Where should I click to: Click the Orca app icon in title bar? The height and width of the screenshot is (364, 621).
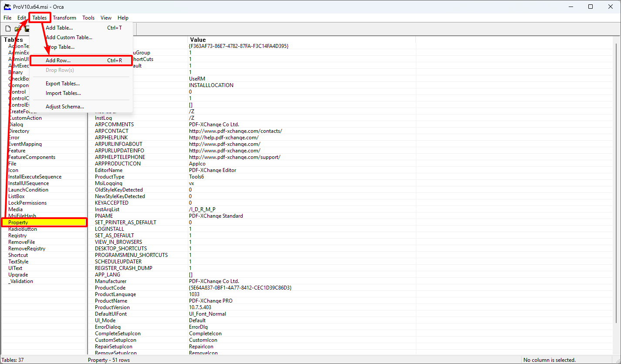click(7, 7)
